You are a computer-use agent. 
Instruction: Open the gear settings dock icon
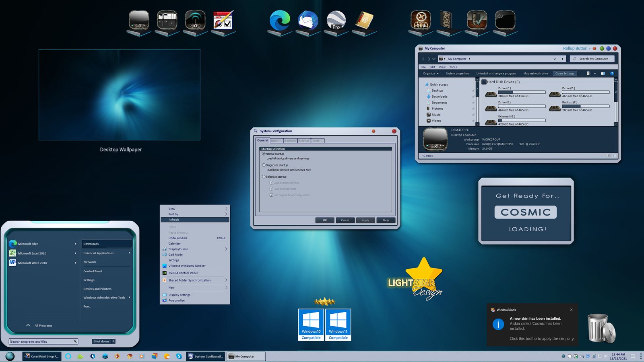pyautogui.click(x=421, y=21)
